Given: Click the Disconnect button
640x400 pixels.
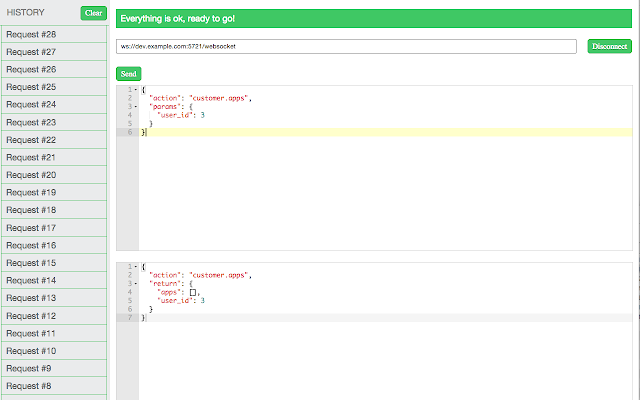Looking at the screenshot, I should (x=609, y=46).
